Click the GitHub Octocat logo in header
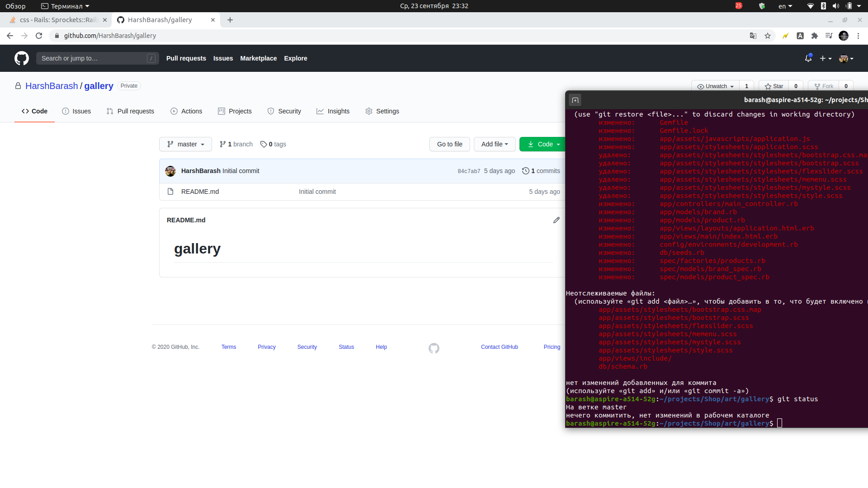 [22, 58]
